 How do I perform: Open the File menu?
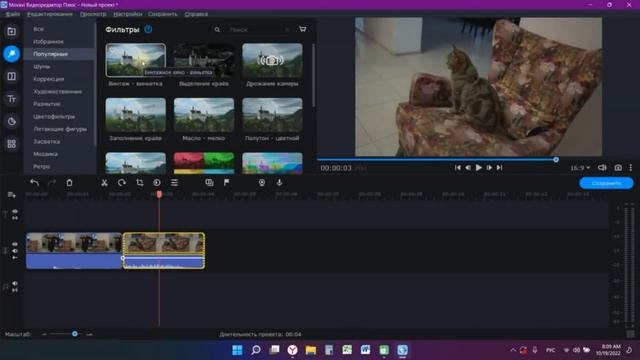[x=13, y=14]
